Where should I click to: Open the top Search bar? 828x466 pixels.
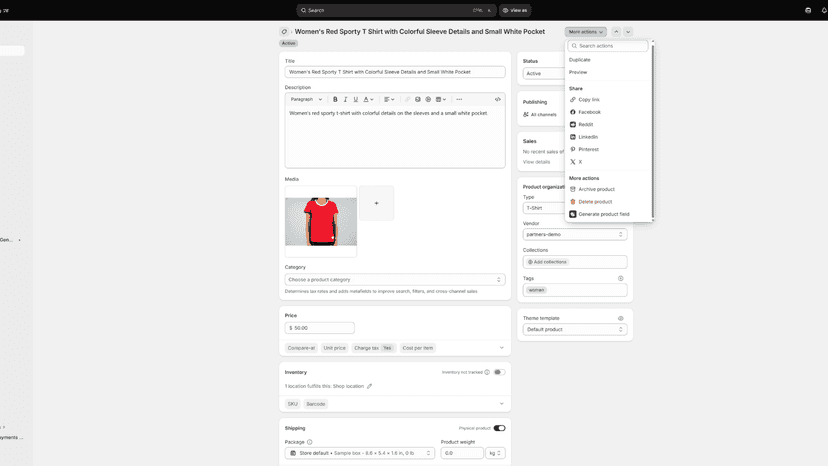(x=396, y=10)
